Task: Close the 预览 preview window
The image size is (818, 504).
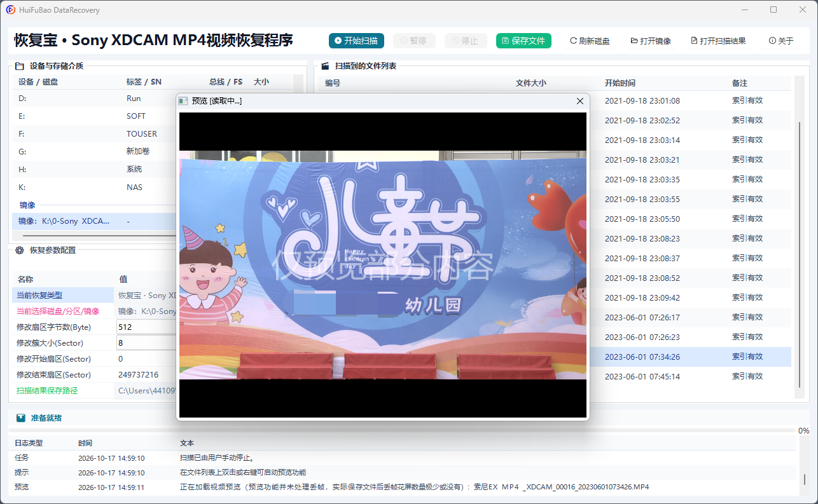Action: coord(579,101)
